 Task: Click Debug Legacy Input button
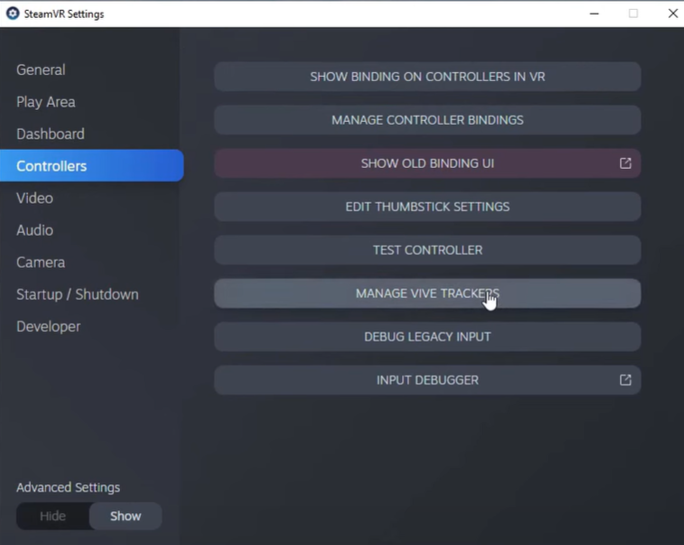(428, 336)
